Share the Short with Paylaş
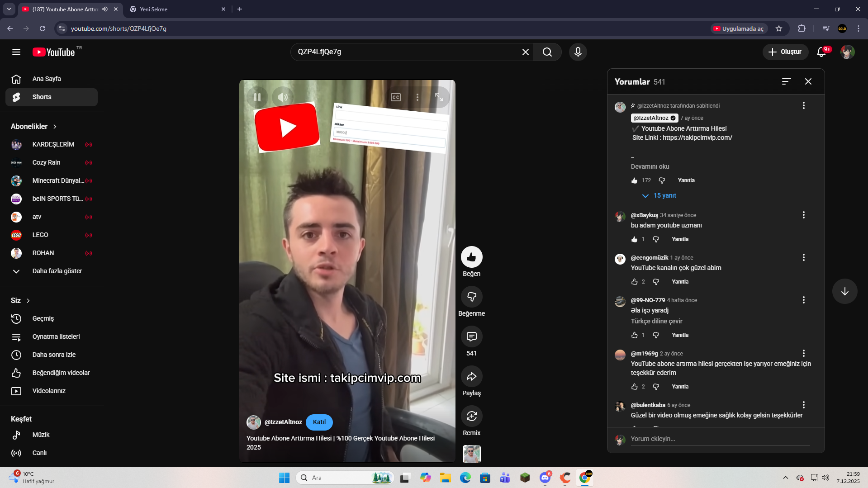Screen dimensions: 868x488 tap(471, 376)
